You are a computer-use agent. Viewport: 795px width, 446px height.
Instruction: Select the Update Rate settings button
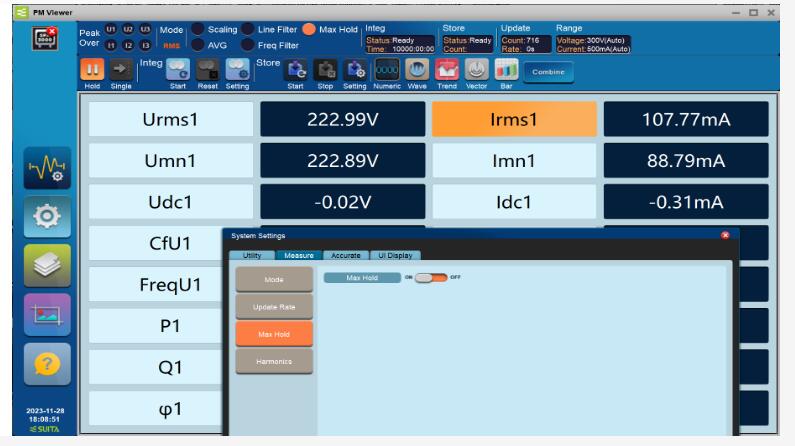[x=273, y=307]
